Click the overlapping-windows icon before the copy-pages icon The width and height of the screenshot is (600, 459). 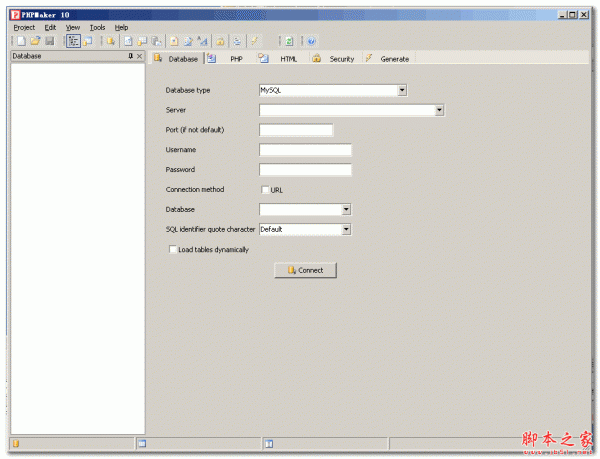point(142,41)
